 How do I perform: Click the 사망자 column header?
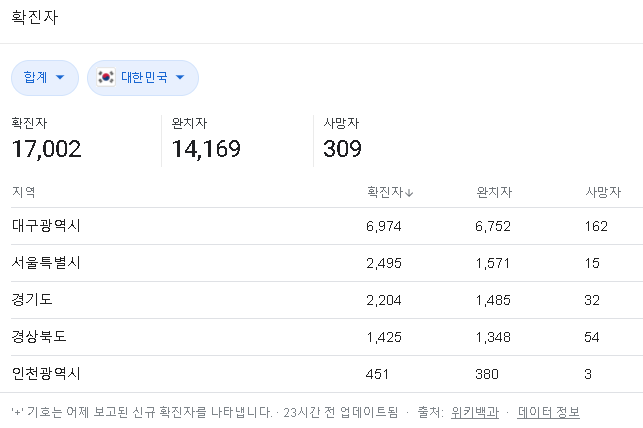(x=603, y=192)
